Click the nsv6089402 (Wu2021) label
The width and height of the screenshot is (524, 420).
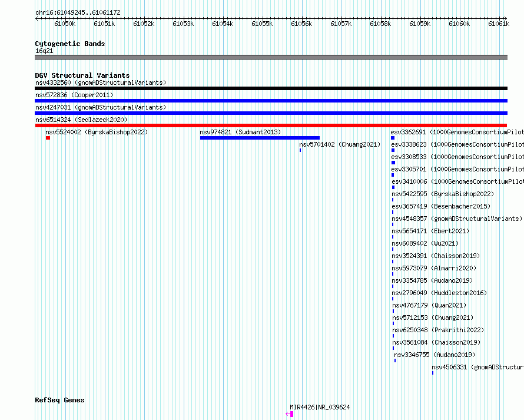coord(425,243)
